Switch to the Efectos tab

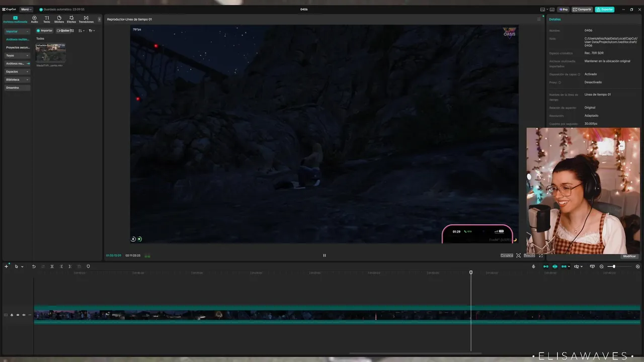click(71, 20)
